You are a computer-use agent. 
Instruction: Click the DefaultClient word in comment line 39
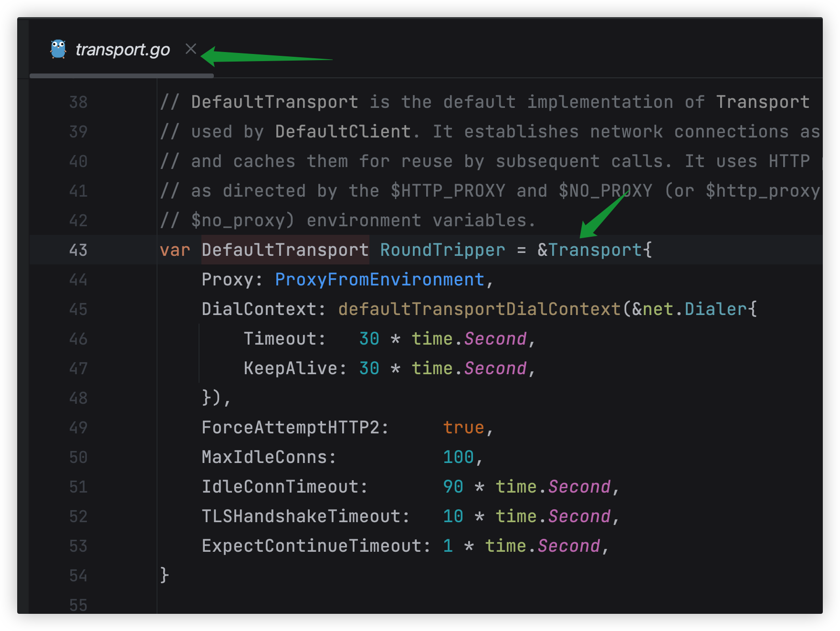[343, 132]
